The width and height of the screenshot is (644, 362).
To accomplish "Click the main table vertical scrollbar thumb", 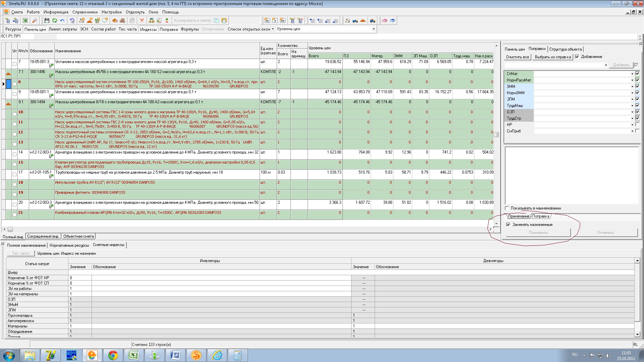I will point(496,134).
